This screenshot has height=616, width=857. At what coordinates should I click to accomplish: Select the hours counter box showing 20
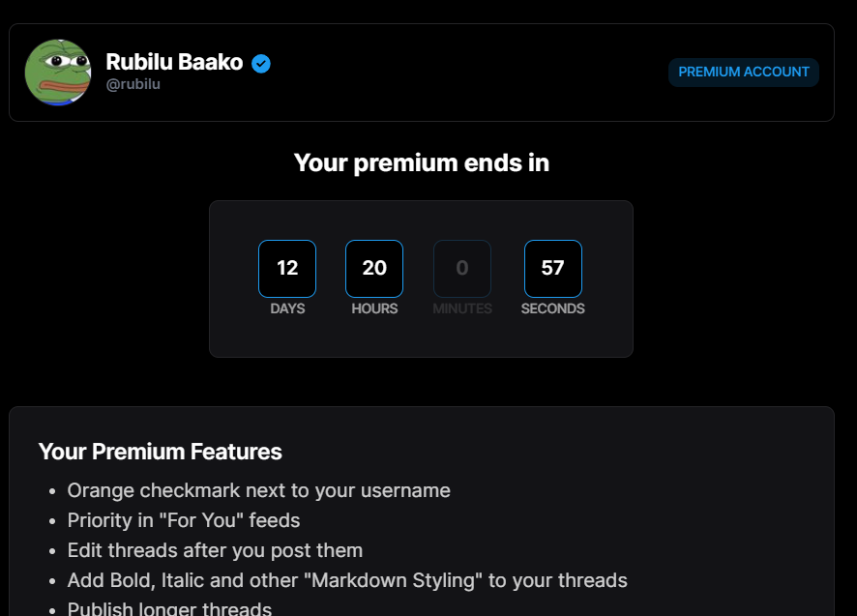(374, 269)
